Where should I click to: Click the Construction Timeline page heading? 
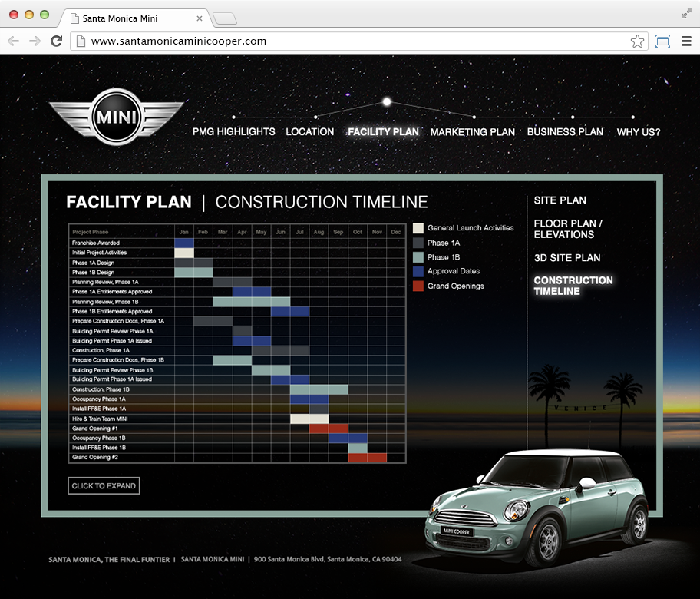coord(322,202)
